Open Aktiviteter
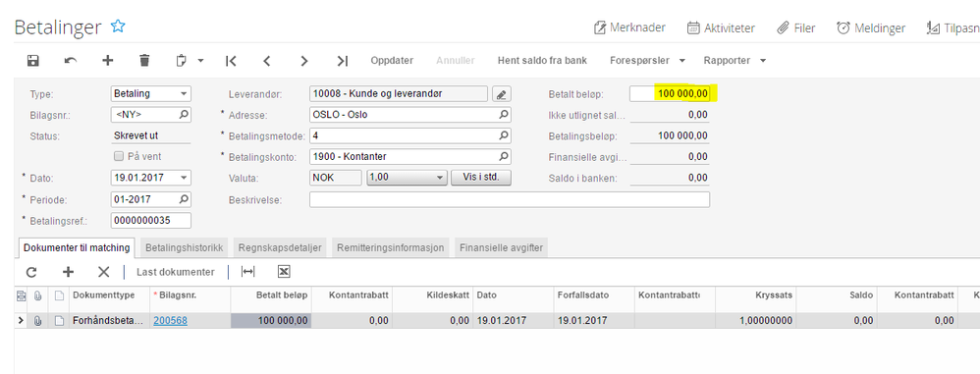980x374 pixels. coord(721,27)
